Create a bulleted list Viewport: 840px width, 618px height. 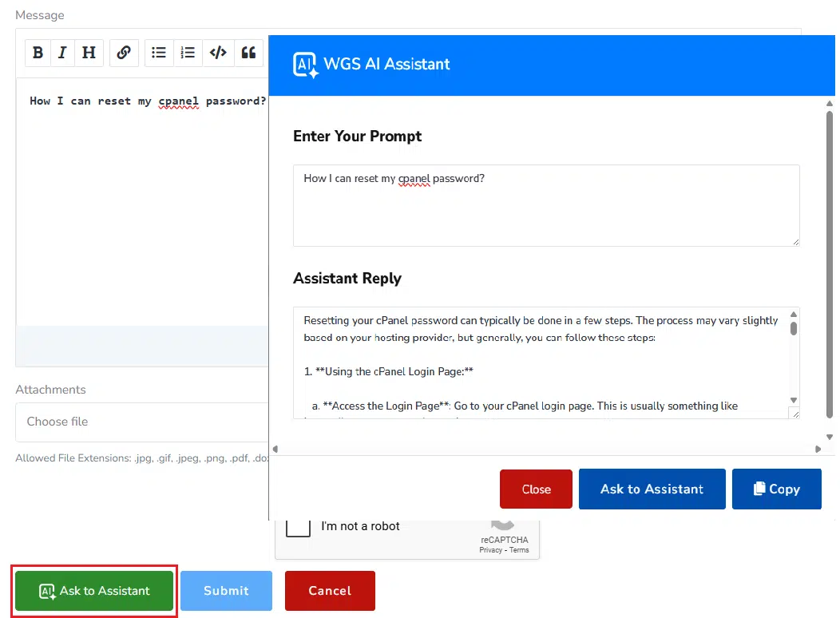coord(159,53)
